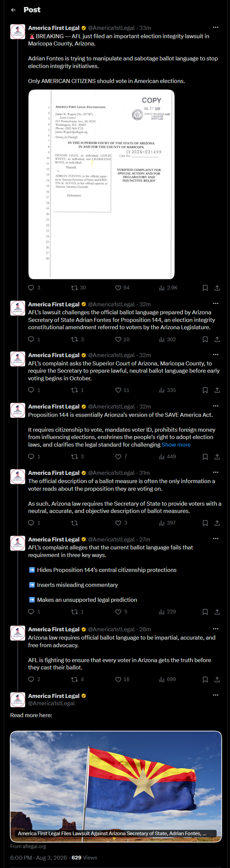Open @America1stLegal handle in the last post
The image size is (230, 868).
coord(51,703)
